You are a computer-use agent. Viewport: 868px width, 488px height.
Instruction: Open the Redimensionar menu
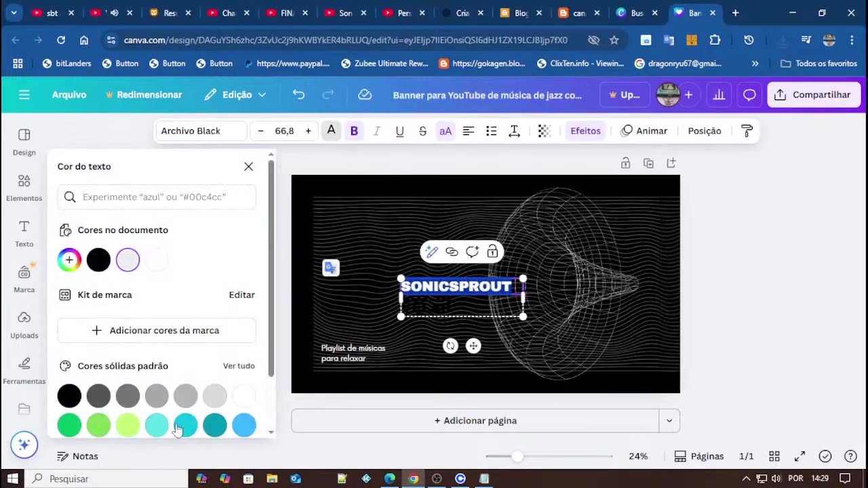[x=143, y=95]
